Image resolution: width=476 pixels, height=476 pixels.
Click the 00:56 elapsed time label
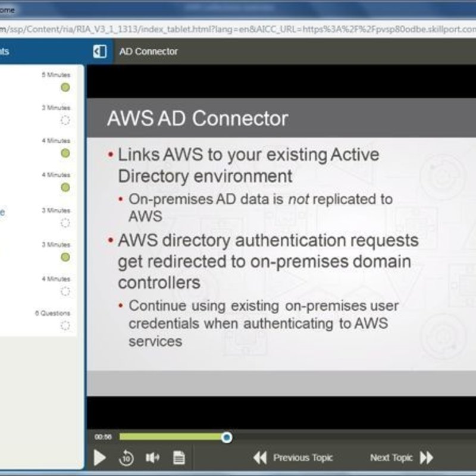coord(103,437)
